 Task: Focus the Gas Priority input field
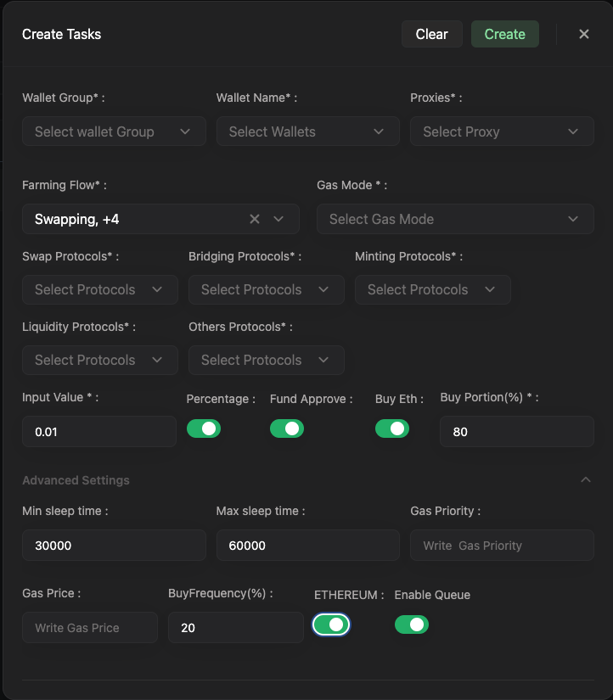coord(501,546)
